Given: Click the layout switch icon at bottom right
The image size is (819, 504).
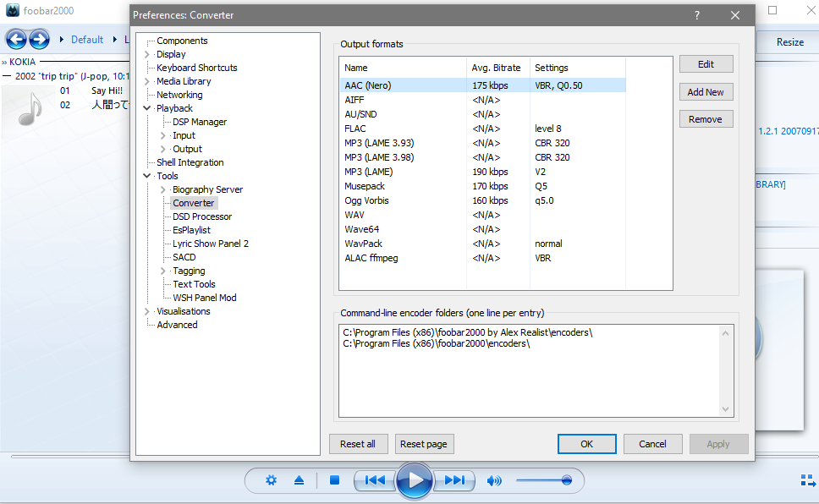Looking at the screenshot, I should coord(807,480).
